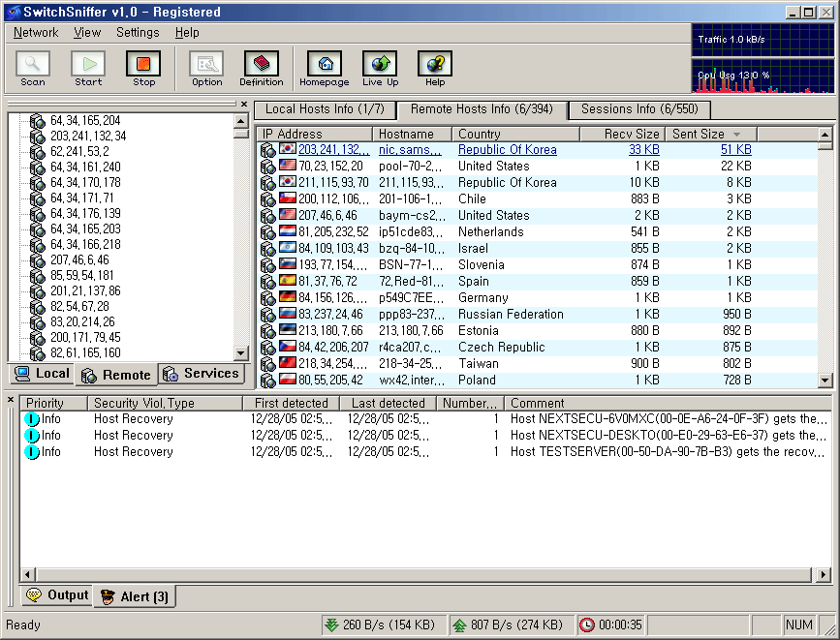Image resolution: width=840 pixels, height=640 pixels.
Task: Show the Output tab
Action: pos(57,595)
